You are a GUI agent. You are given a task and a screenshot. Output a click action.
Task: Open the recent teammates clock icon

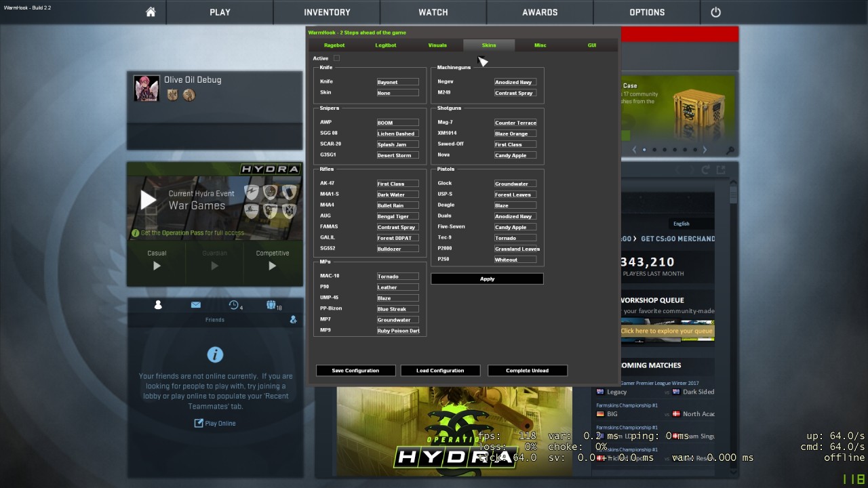(235, 306)
